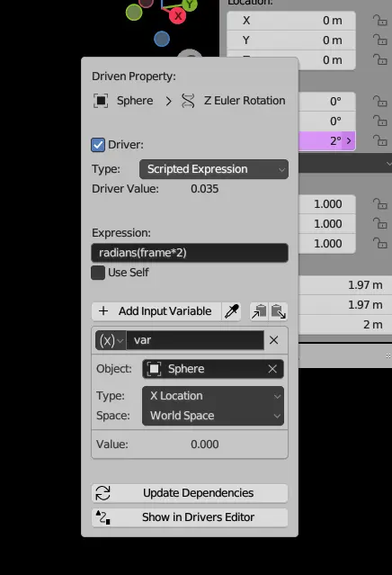Screen dimensions: 392x575
Task: Clear the Sphere object field
Action: 272,369
